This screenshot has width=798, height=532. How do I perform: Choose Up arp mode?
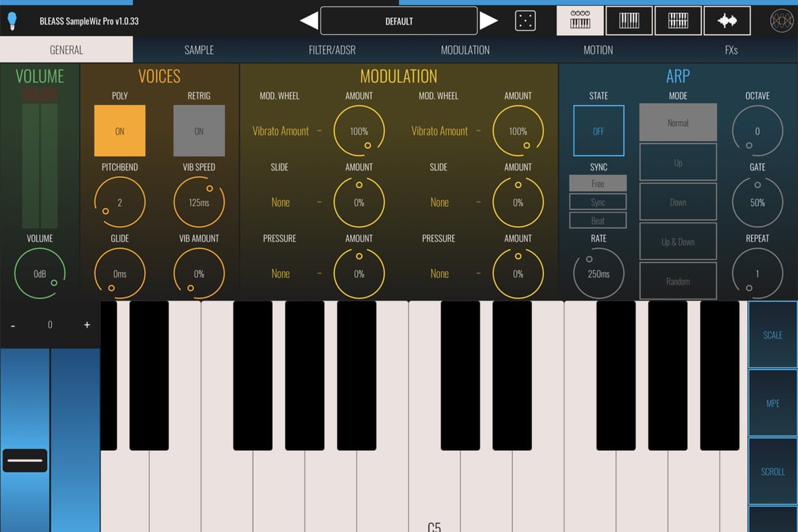678,162
